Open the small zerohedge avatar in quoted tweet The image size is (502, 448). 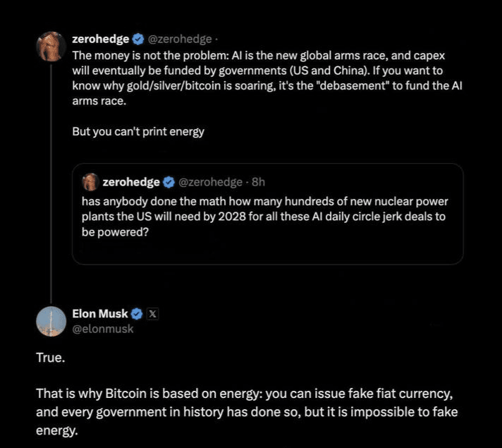coord(90,182)
